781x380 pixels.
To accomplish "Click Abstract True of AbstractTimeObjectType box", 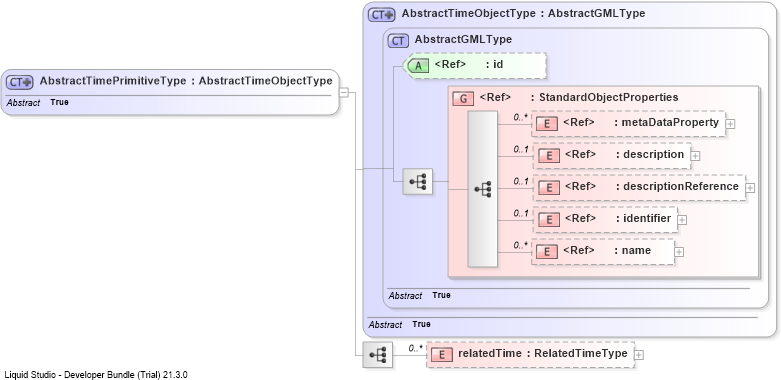I will coord(399,324).
